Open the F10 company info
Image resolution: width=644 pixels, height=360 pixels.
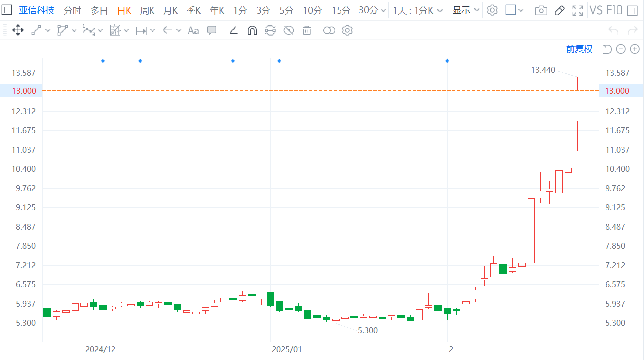pos(614,10)
